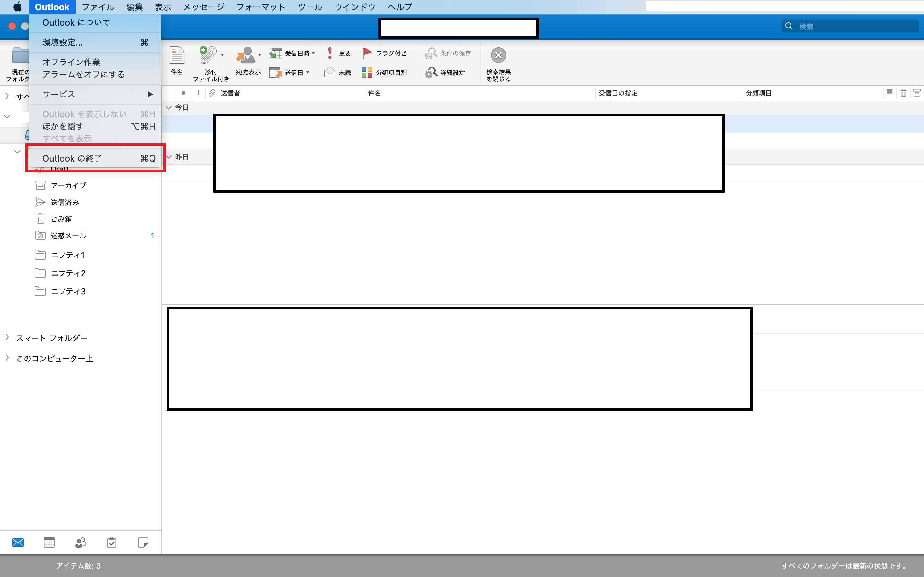Open the Junk Email folder

coord(68,236)
